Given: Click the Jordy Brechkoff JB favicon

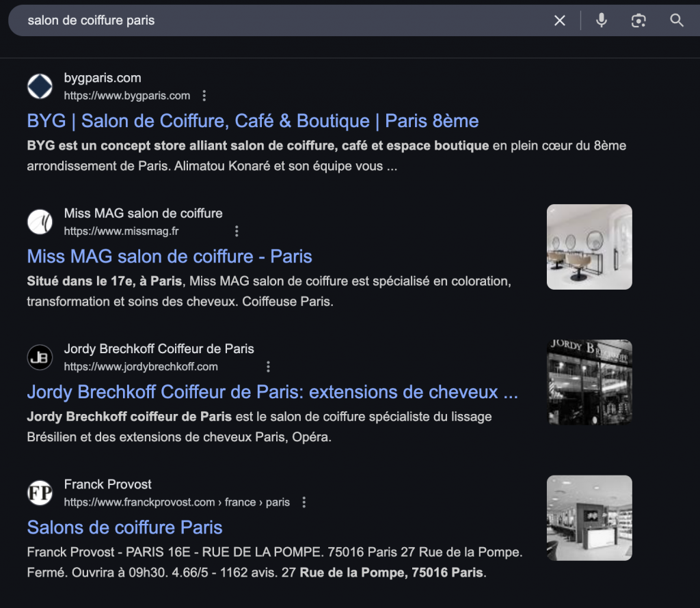Looking at the screenshot, I should point(40,357).
